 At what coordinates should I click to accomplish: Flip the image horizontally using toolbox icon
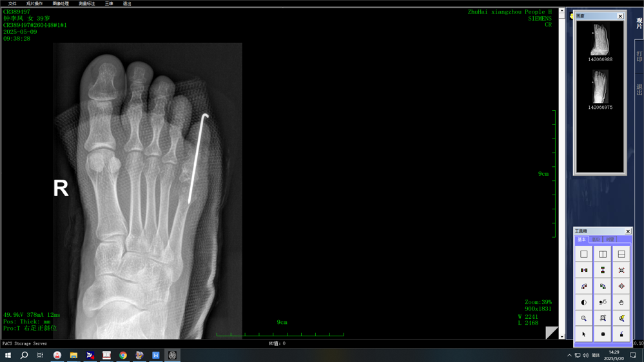(584, 271)
